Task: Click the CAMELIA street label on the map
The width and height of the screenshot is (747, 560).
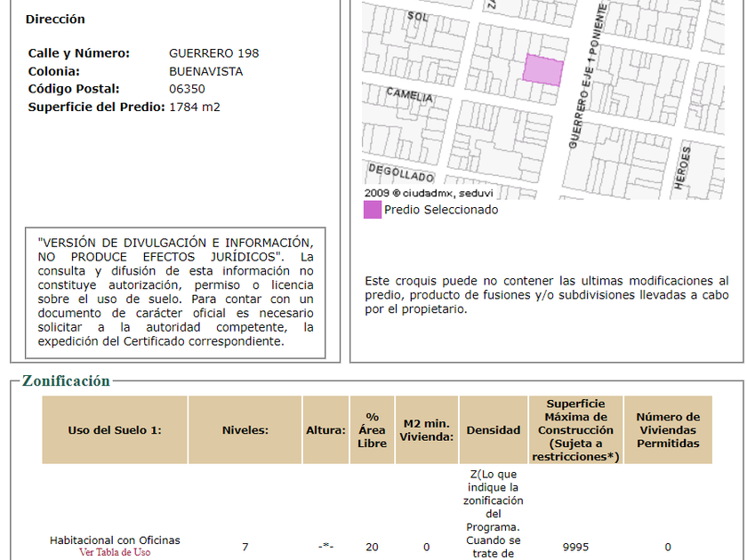Action: pyautogui.click(x=410, y=95)
